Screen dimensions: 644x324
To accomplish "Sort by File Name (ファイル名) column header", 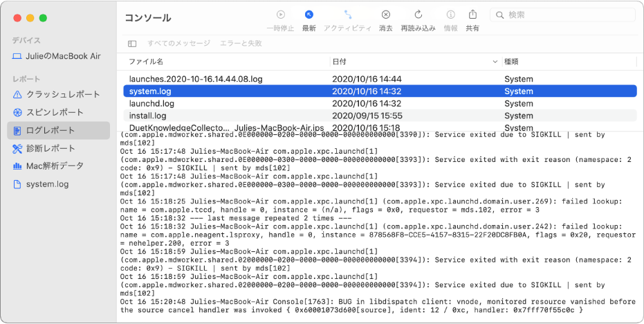I will point(146,61).
